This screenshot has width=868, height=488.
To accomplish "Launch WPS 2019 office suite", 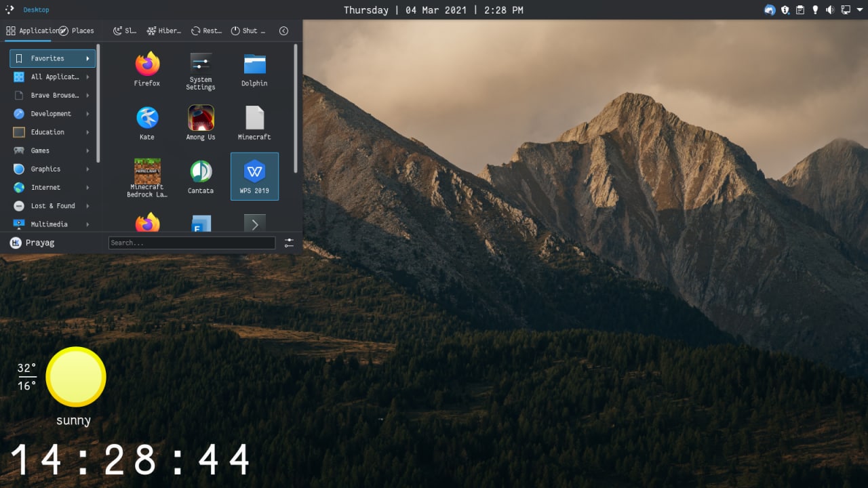I will [254, 177].
